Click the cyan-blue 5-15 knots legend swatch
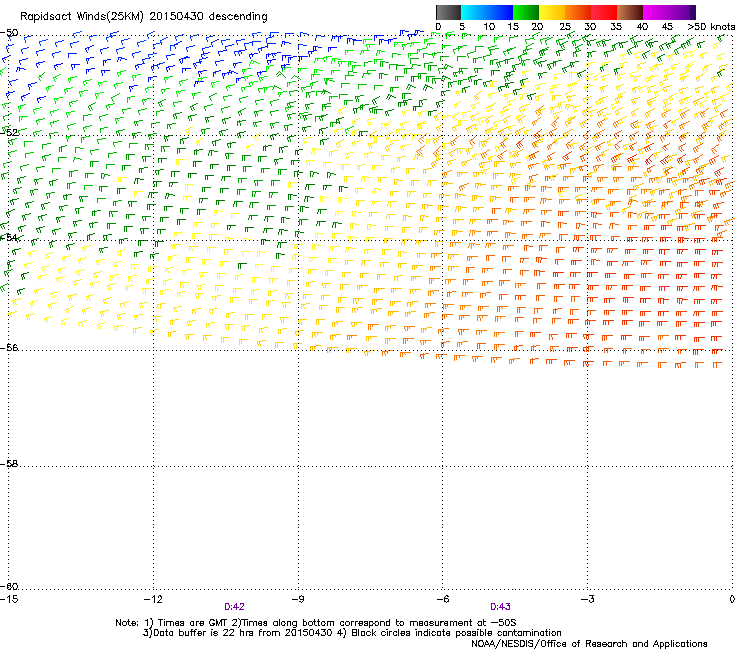 [x=487, y=12]
